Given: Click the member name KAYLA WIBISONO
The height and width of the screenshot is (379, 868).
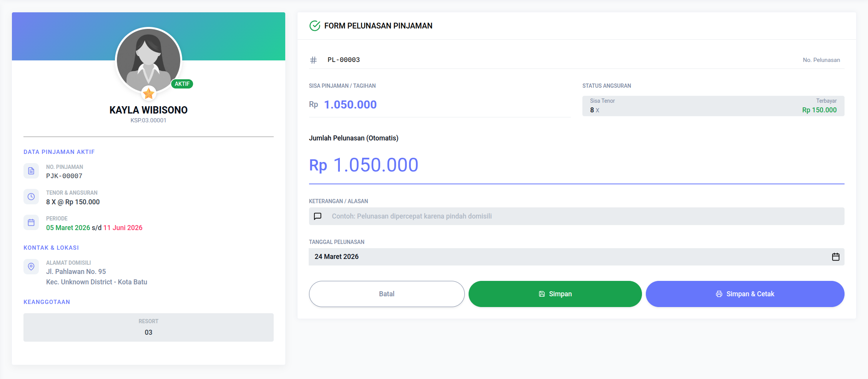Looking at the screenshot, I should (x=148, y=110).
